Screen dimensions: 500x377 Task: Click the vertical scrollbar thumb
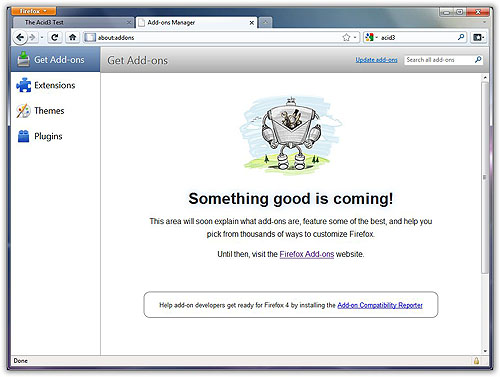[x=485, y=178]
